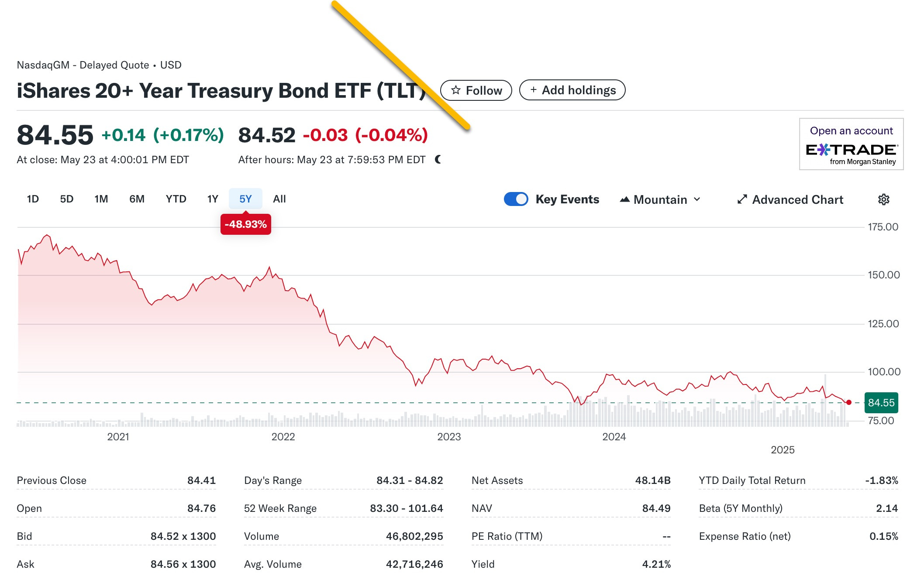924x583 pixels.
Task: Click the star icon in Follow button
Action: pyautogui.click(x=456, y=90)
